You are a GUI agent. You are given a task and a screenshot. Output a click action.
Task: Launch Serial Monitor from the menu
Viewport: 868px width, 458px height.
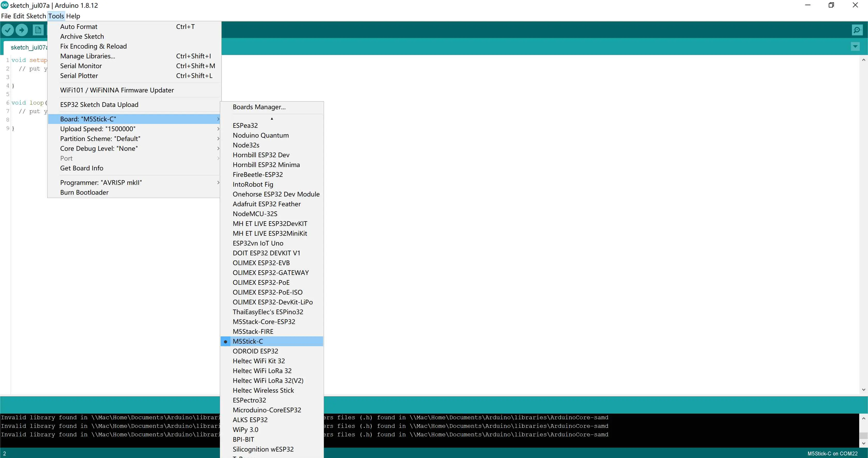pyautogui.click(x=134, y=66)
